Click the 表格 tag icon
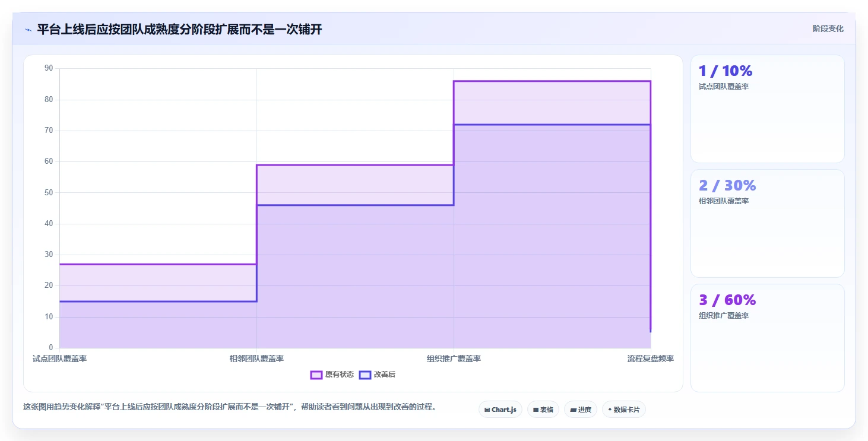 coord(536,410)
